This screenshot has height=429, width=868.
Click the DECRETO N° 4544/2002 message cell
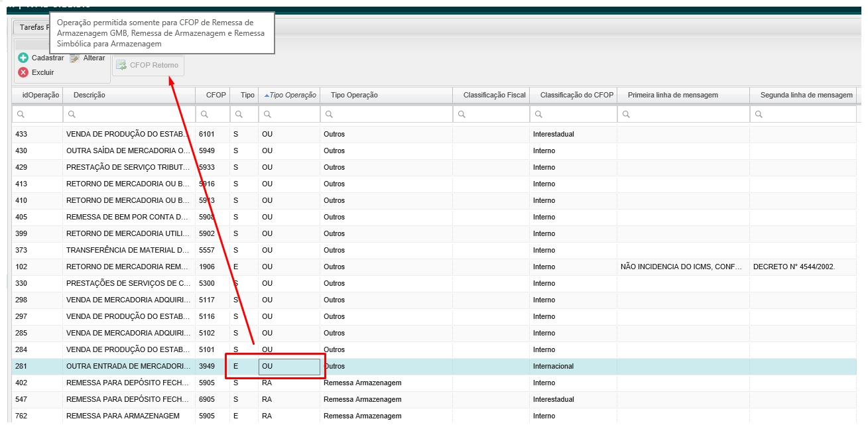tap(794, 267)
